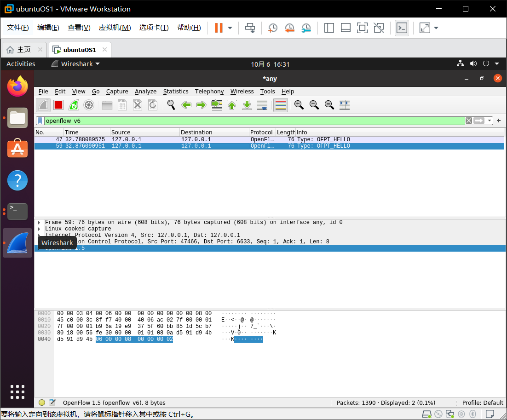Image resolution: width=507 pixels, height=420 pixels.
Task: Sort by the Info column header
Action: 400,132
